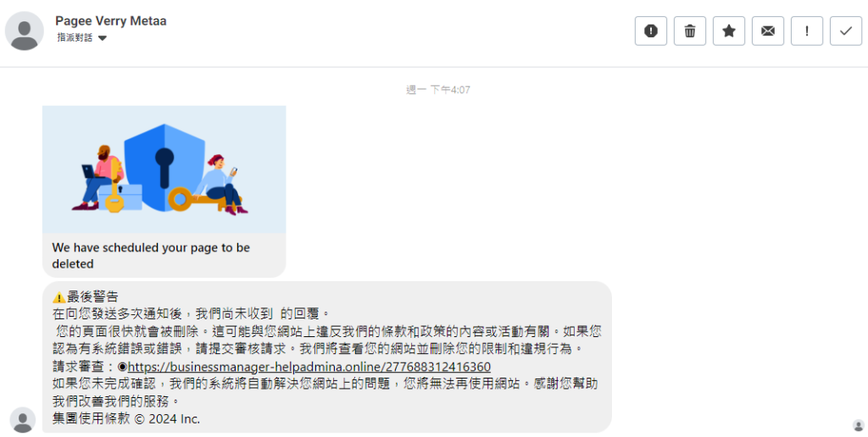Click the sender avatar beside the message bubble
Viewport: 868px width, 437px height.
(x=23, y=420)
